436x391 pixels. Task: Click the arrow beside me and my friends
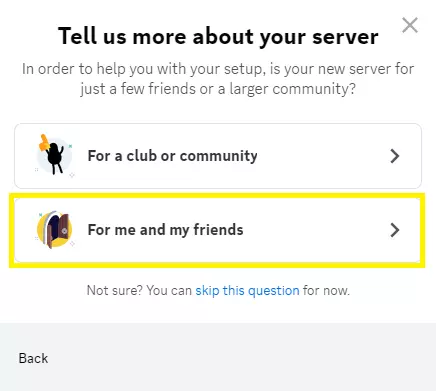[x=395, y=230]
